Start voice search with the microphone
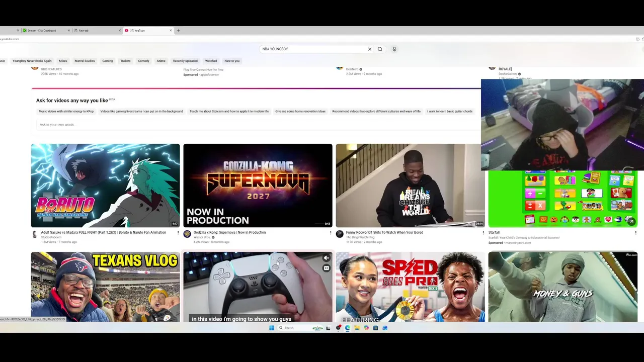Viewport: 644px width, 362px height. point(394,49)
